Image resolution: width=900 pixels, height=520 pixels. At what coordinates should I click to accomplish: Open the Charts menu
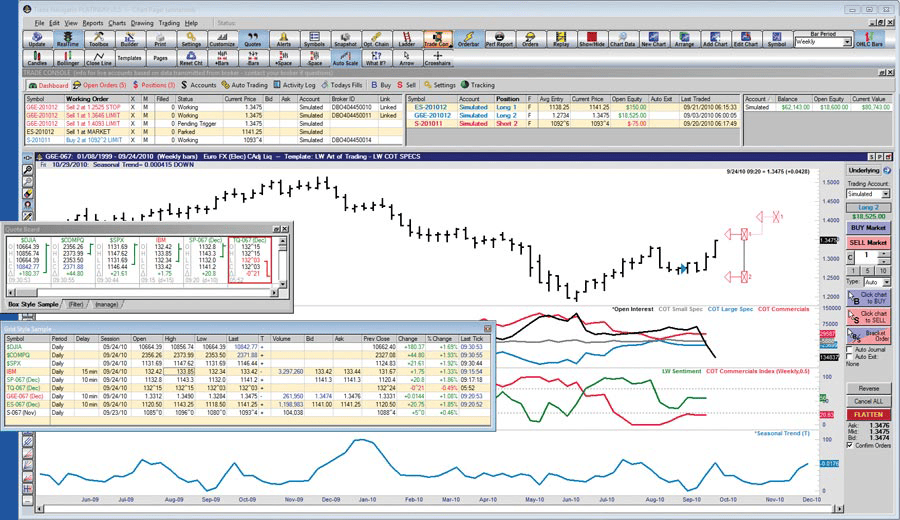coord(117,23)
